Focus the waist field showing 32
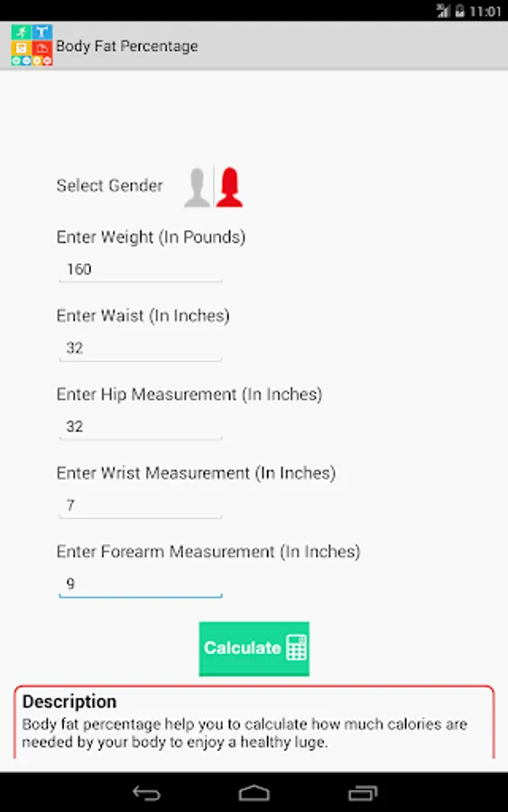 coord(141,348)
